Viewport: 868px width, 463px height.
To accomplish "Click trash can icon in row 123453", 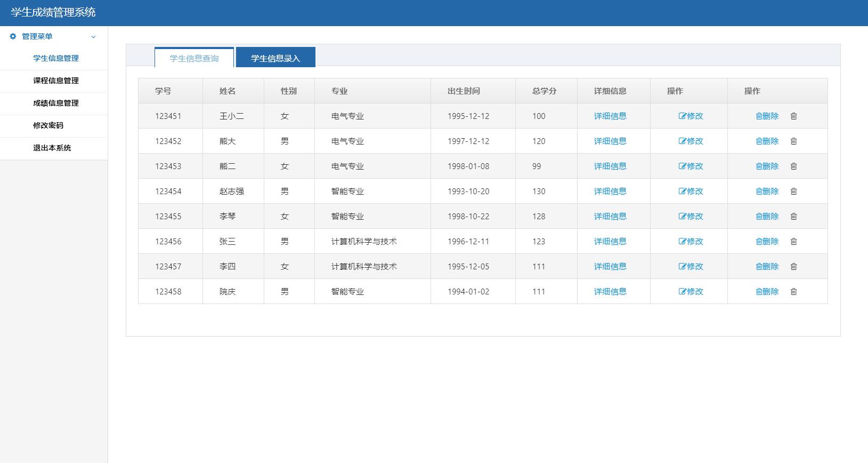I will [793, 166].
